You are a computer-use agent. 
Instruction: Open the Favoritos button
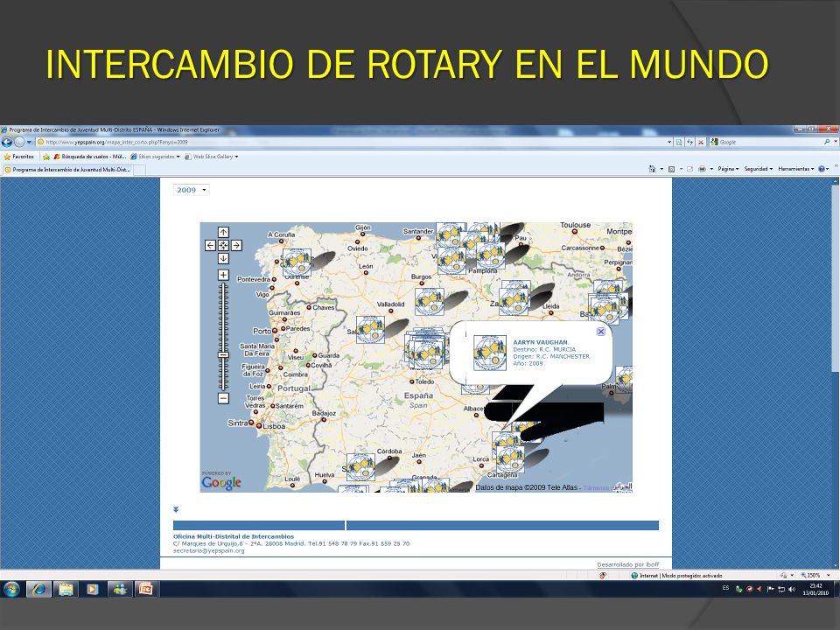(x=18, y=157)
